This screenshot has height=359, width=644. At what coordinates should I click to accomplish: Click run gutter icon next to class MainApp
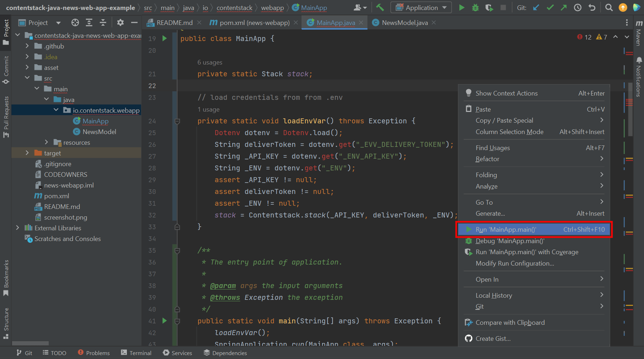164,39
